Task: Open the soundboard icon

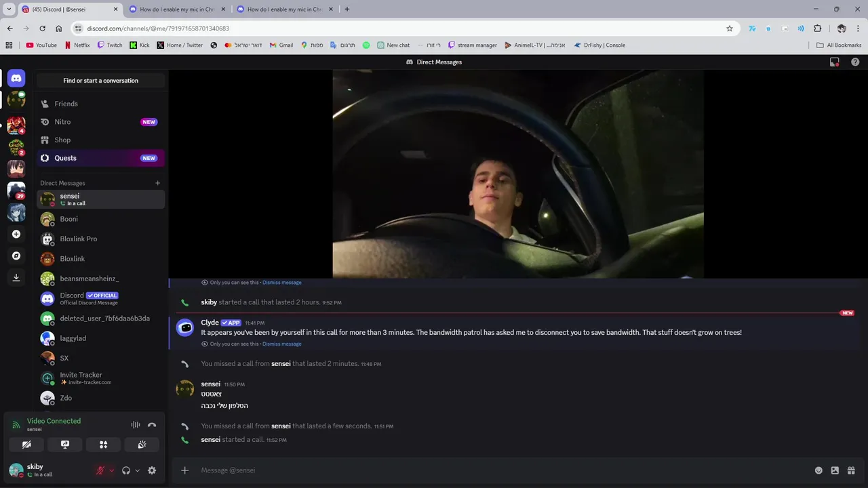Action: (x=142, y=445)
